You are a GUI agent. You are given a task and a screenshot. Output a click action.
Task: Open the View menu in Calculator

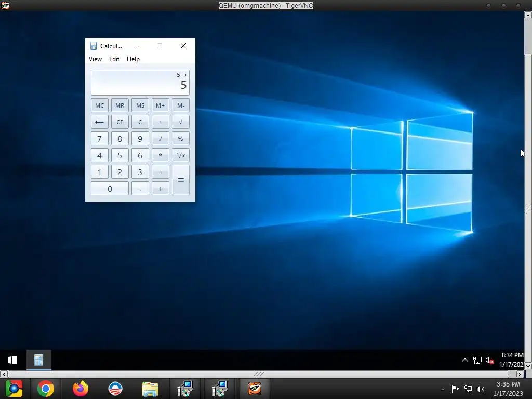tap(95, 59)
